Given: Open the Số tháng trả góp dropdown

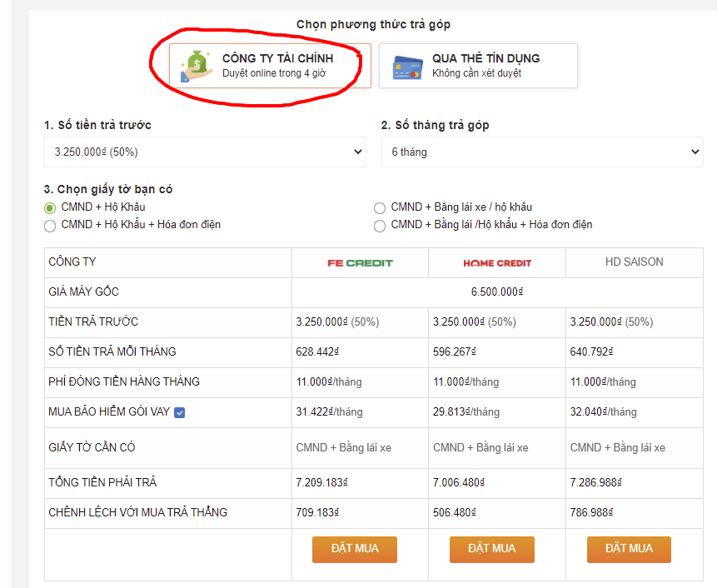Looking at the screenshot, I should (x=542, y=152).
